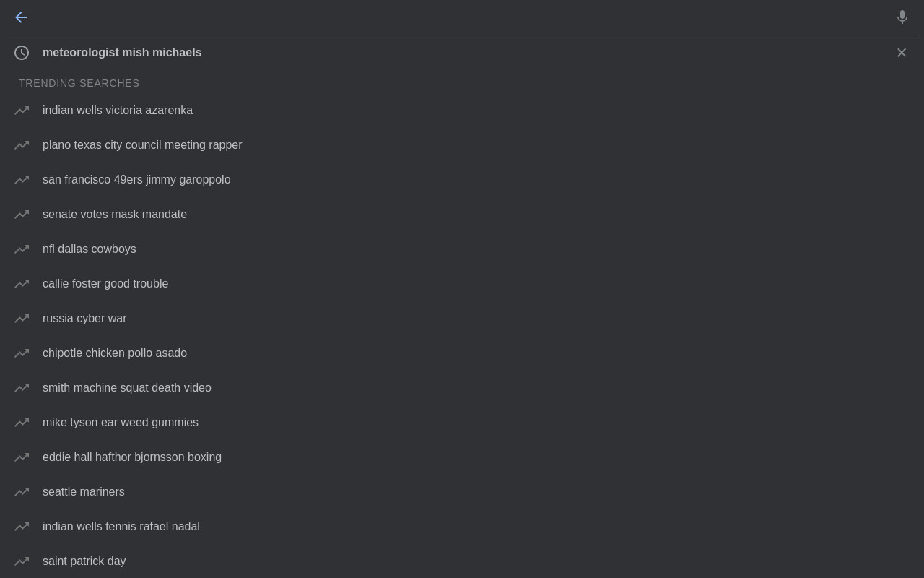
Task: Click the back arrow icon
Action: pyautogui.click(x=21, y=17)
